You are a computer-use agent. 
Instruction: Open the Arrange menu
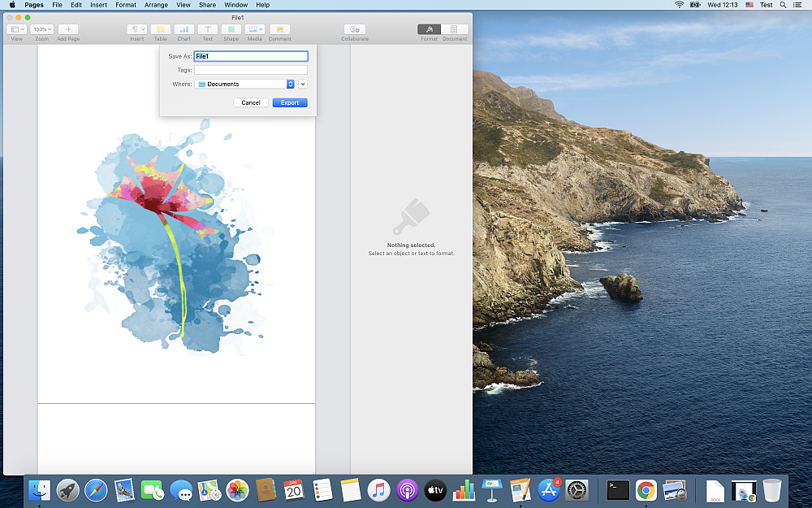tap(156, 5)
